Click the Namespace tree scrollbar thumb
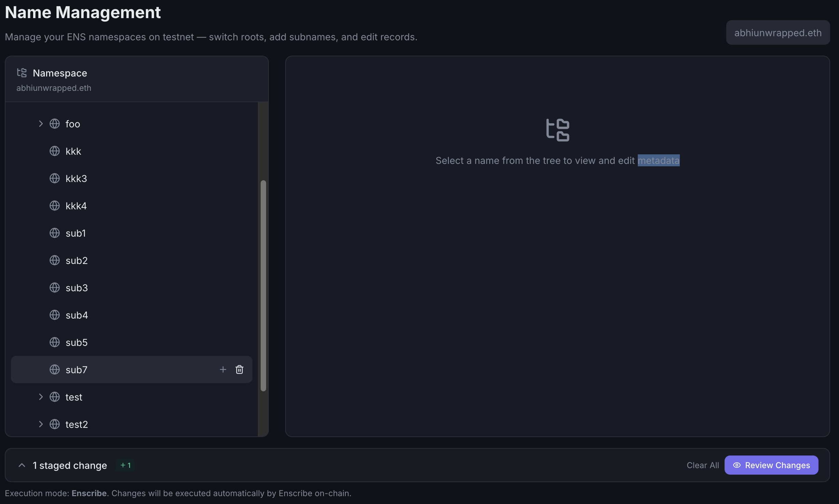839x504 pixels. [263, 285]
